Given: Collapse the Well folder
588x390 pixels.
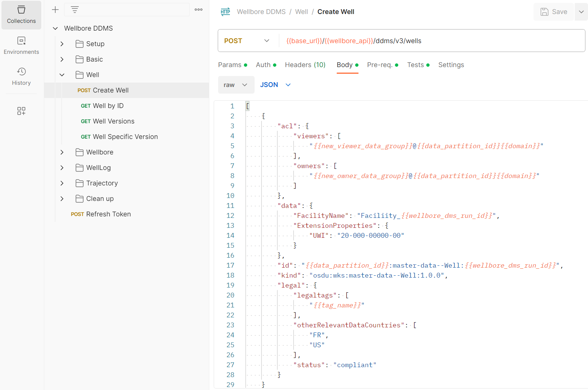Looking at the screenshot, I should pos(62,75).
